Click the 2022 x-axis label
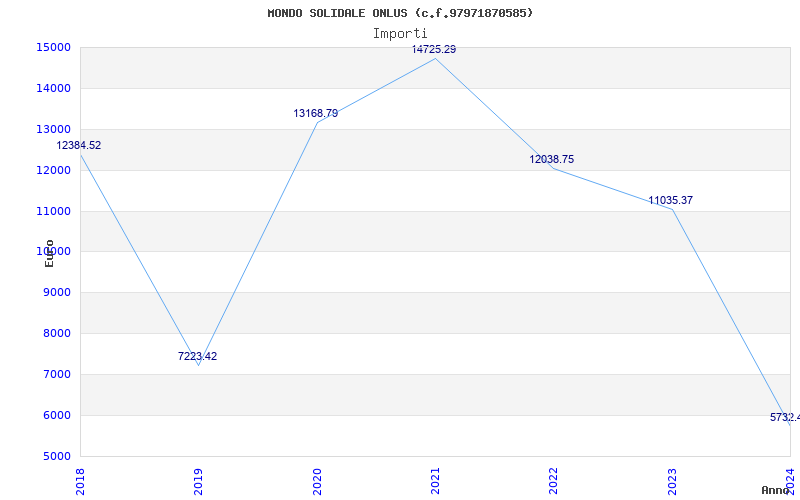The height and width of the screenshot is (500, 800). [554, 482]
